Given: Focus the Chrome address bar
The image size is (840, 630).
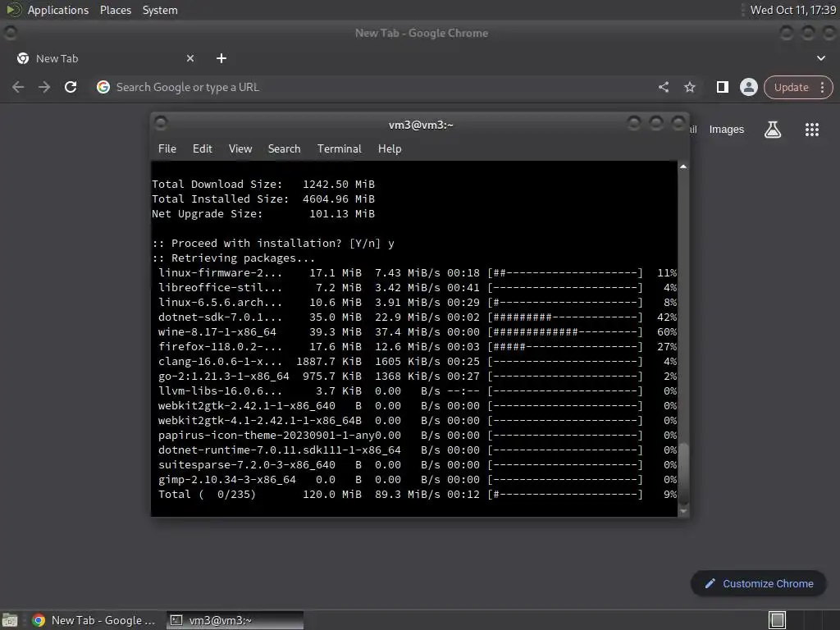Looking at the screenshot, I should [375, 87].
